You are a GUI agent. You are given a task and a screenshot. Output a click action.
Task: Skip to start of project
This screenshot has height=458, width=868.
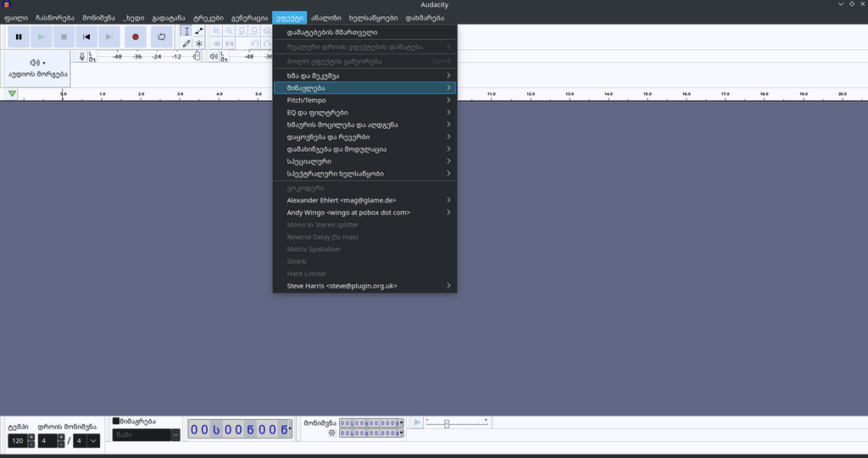(x=86, y=36)
